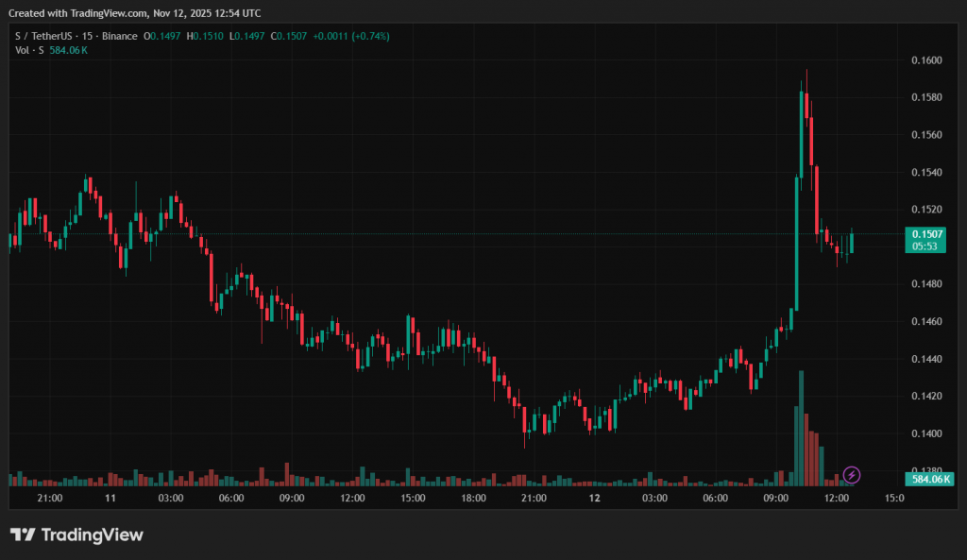The width and height of the screenshot is (967, 560).
Task: Select the 11 date marker on time axis
Action: pos(110,498)
